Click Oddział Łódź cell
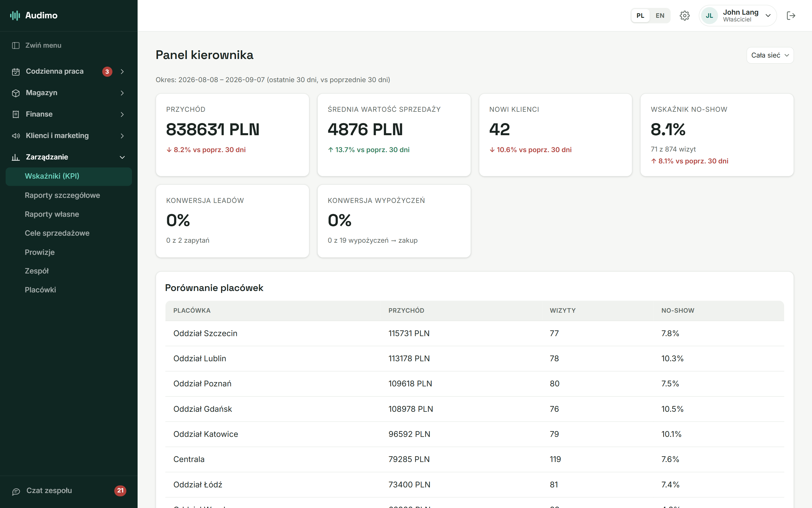The width and height of the screenshot is (812, 508). 198,485
